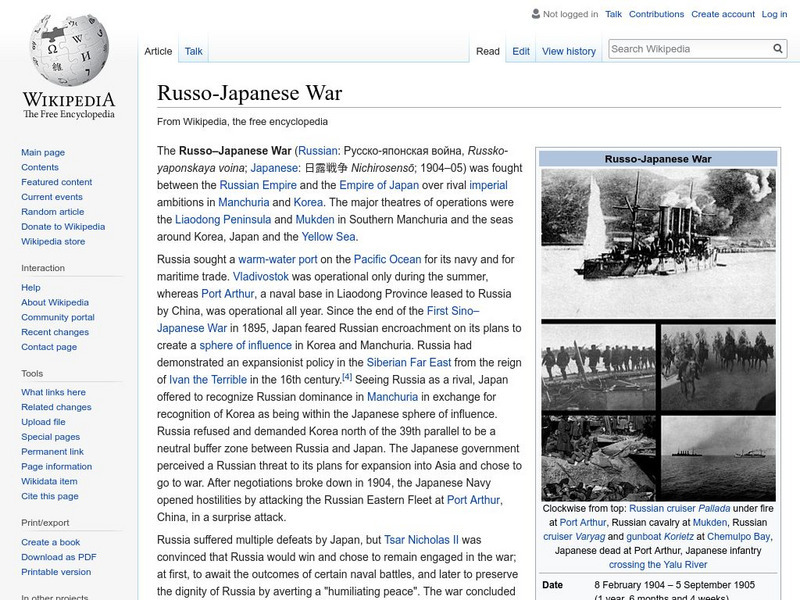Click in the Search Wikipedia field
The image size is (800, 600).
pyautogui.click(x=688, y=49)
